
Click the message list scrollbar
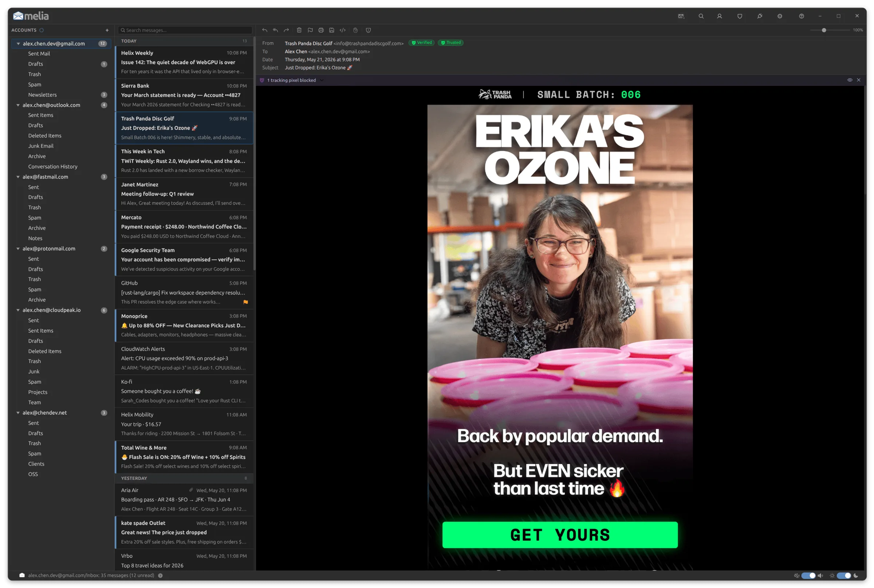pyautogui.click(x=254, y=154)
